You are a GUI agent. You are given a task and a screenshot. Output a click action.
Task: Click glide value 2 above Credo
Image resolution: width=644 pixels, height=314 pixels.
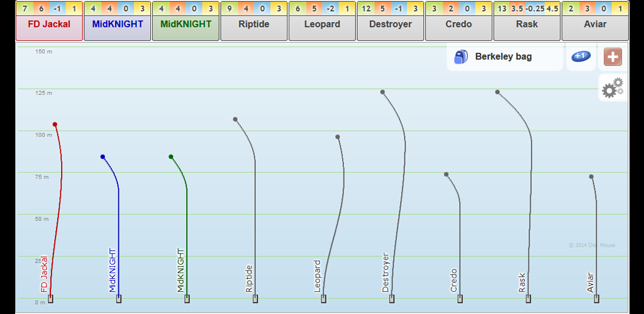(x=450, y=9)
